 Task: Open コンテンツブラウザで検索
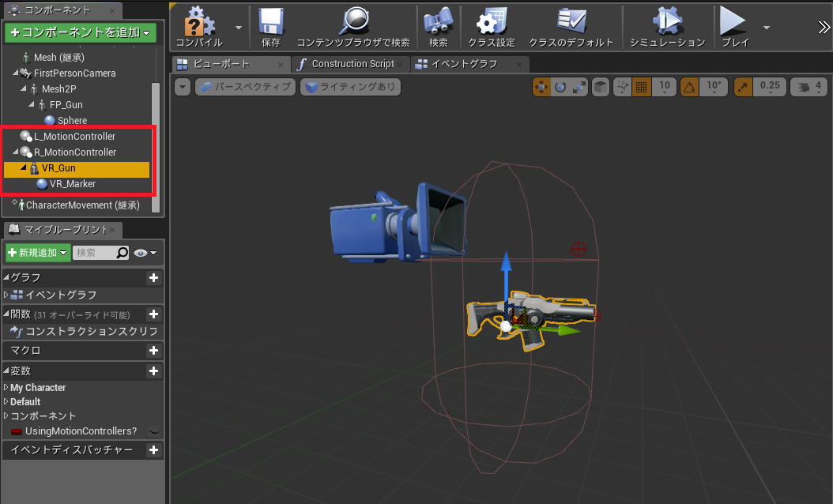(x=354, y=26)
